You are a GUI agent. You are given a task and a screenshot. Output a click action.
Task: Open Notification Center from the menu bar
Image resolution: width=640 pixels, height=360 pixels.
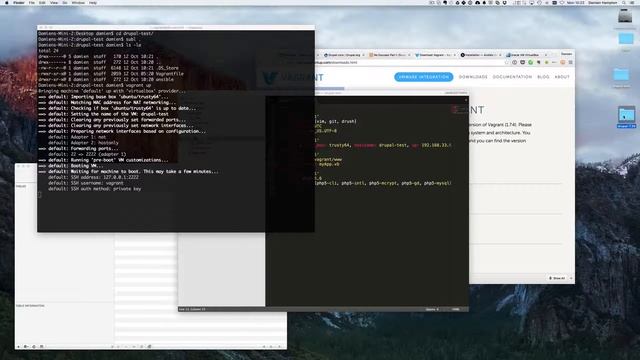[633, 2]
